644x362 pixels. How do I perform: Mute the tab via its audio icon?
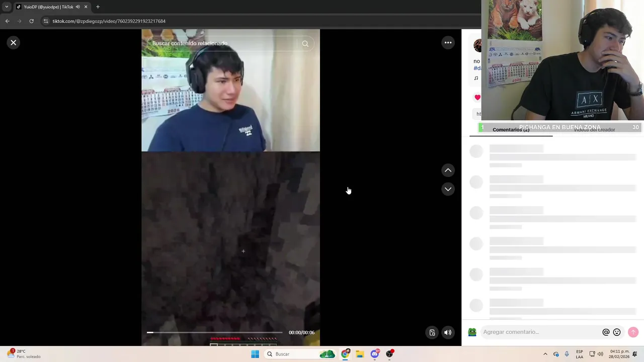click(x=77, y=7)
